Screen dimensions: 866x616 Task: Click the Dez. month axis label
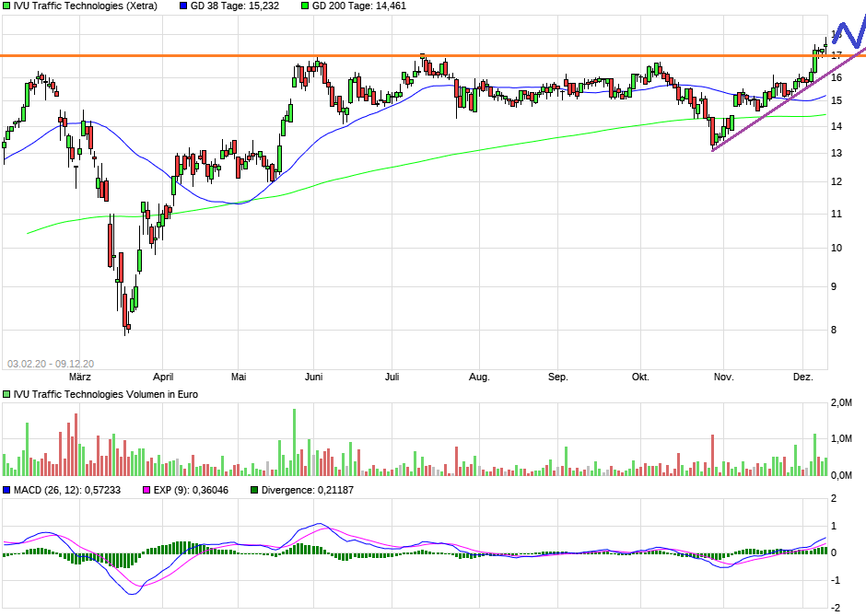(803, 377)
